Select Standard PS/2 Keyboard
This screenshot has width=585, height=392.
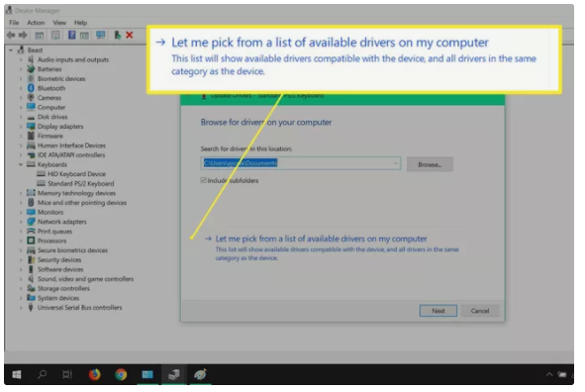[x=80, y=183]
